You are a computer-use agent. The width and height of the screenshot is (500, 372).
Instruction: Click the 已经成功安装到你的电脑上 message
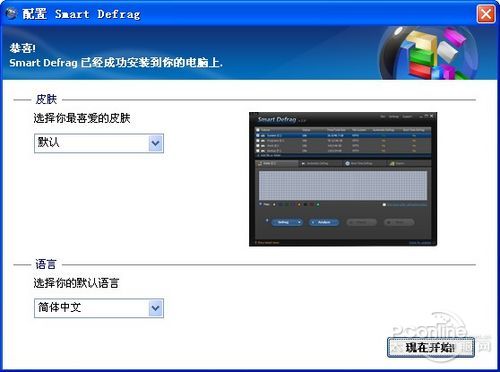[x=152, y=63]
